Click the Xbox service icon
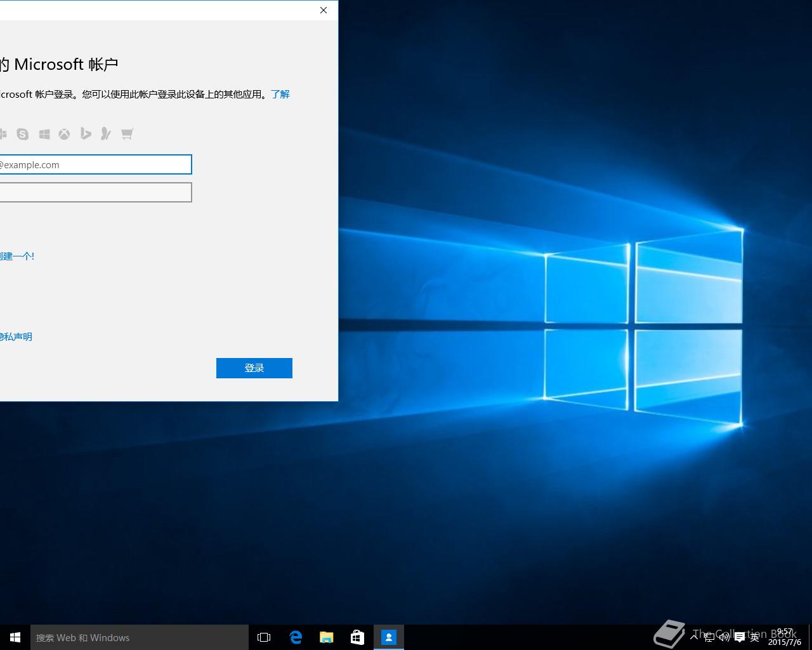812x650 pixels. click(x=65, y=134)
